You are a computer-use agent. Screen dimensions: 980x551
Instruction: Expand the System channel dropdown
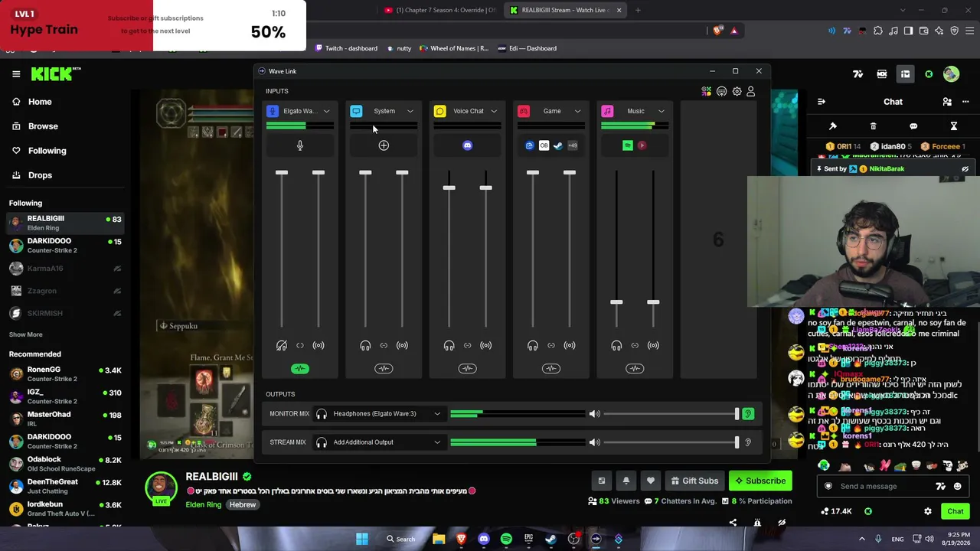pos(410,112)
